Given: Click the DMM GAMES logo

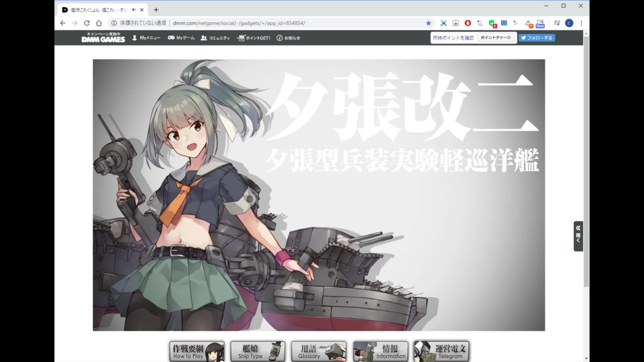Looking at the screenshot, I should point(103,38).
